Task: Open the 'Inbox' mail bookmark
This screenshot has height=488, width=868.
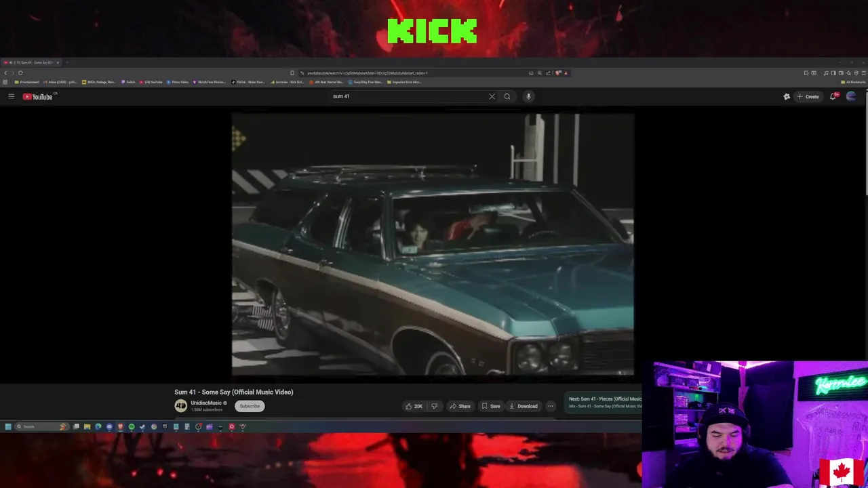Action: [x=60, y=82]
